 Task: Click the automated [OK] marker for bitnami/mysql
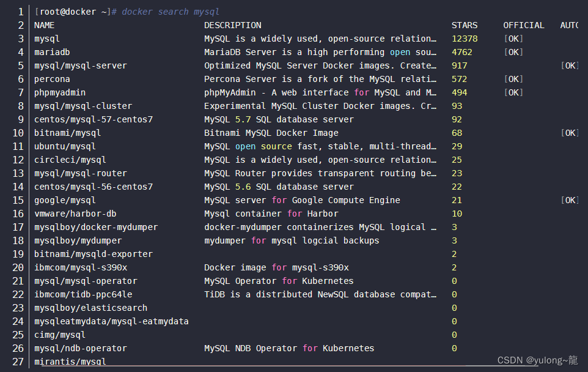coord(570,133)
